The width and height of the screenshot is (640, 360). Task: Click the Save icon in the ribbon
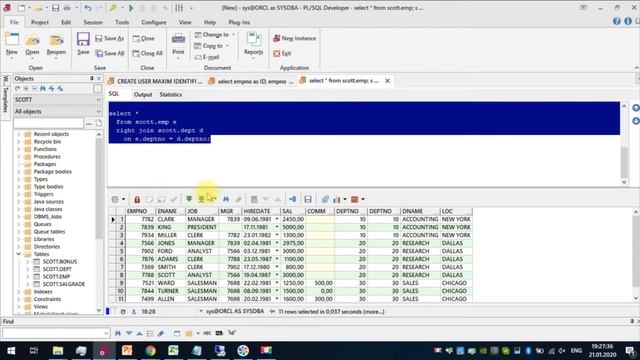[x=83, y=40]
